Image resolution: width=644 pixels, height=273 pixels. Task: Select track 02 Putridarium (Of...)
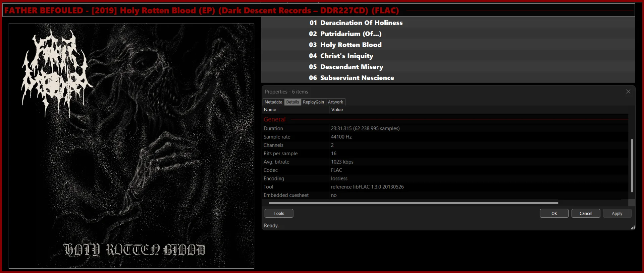pyautogui.click(x=448, y=34)
